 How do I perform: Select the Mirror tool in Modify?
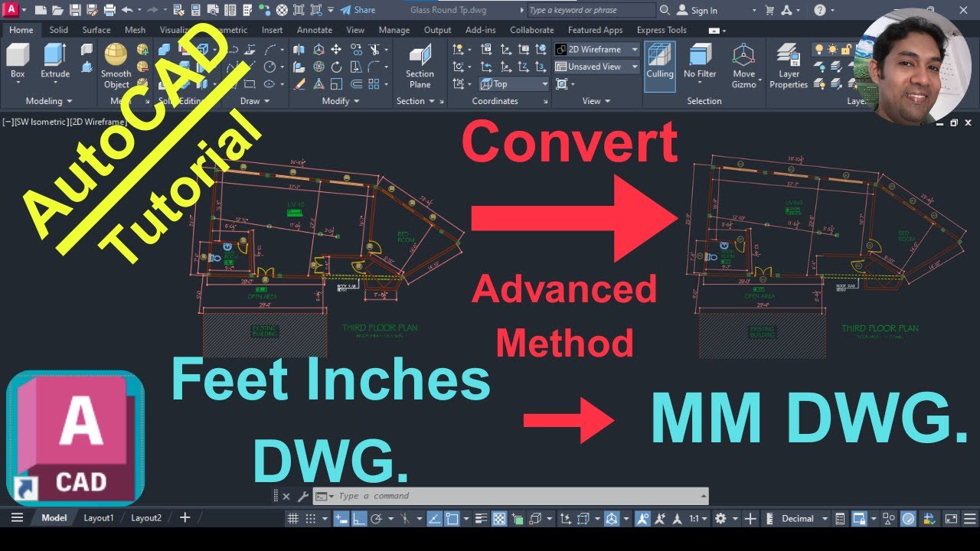pyautogui.click(x=299, y=49)
